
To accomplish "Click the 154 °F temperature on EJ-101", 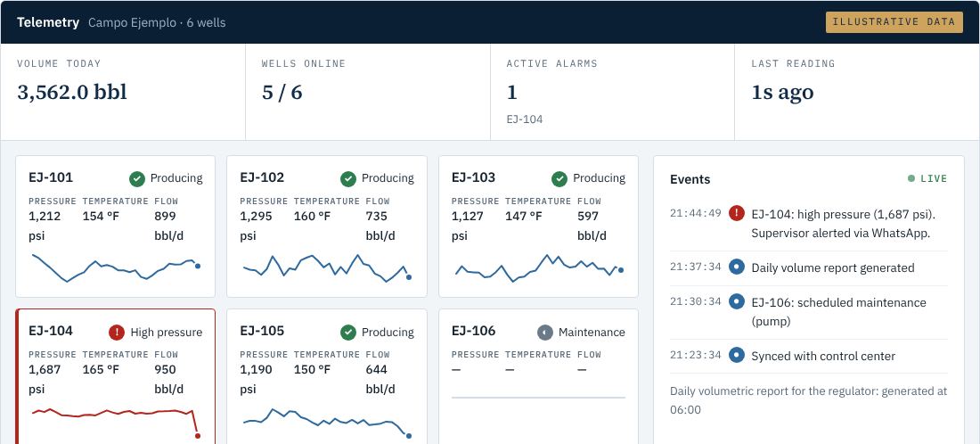I will (101, 217).
